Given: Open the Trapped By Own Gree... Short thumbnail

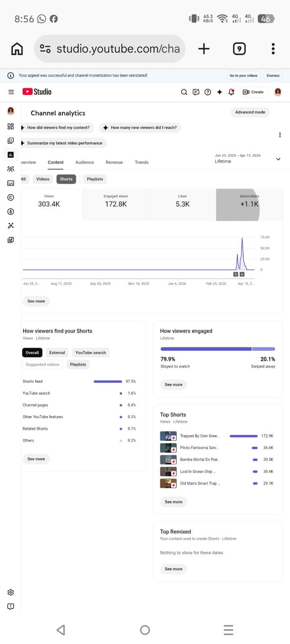Looking at the screenshot, I should click(x=168, y=436).
